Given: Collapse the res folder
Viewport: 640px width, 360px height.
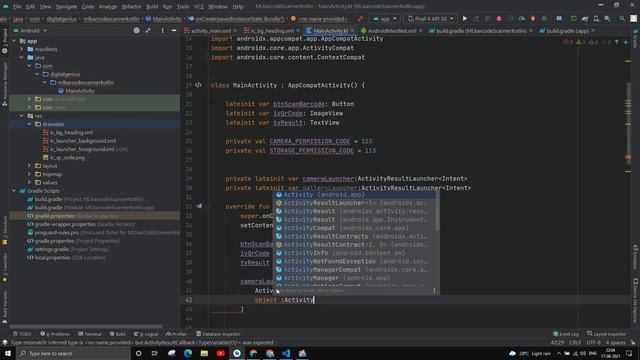Looking at the screenshot, I should [x=22, y=116].
